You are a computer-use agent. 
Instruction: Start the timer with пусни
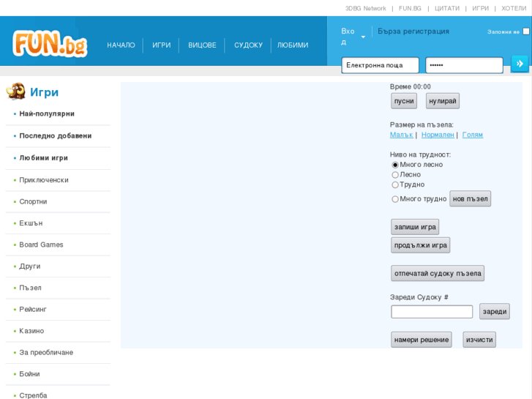404,101
